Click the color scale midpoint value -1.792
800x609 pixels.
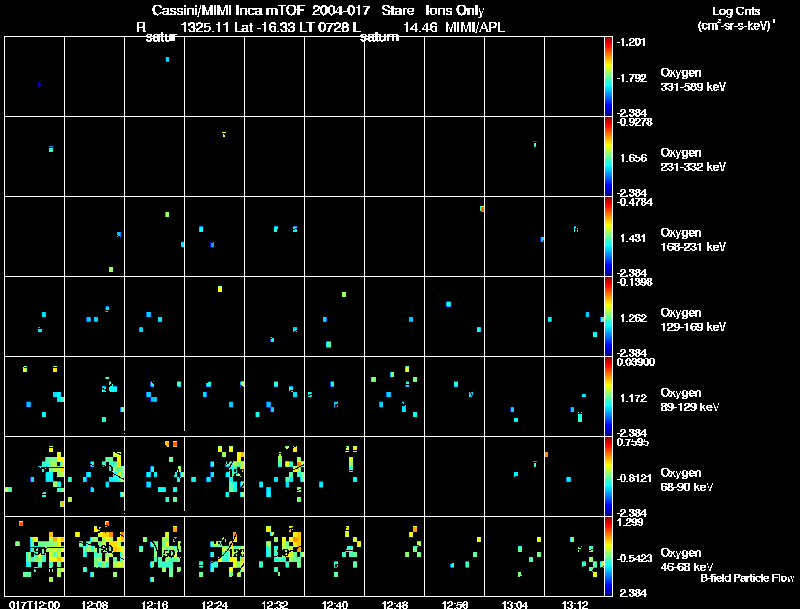[x=632, y=78]
